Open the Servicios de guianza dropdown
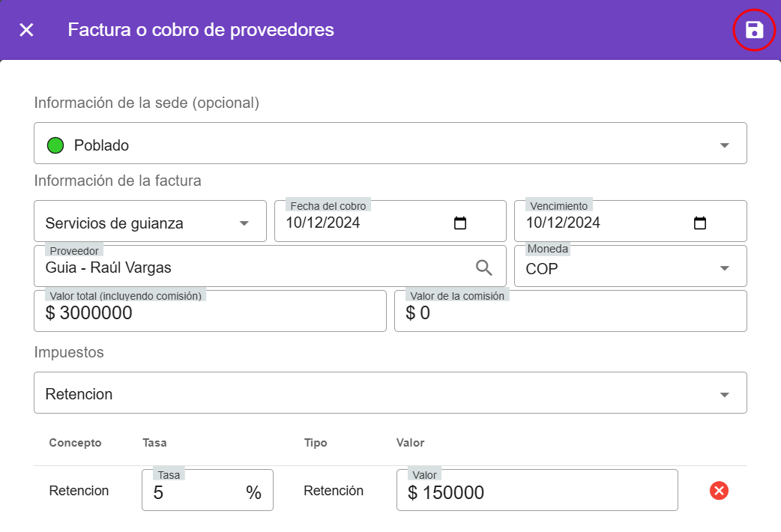This screenshot has height=532, width=781. 244,223
